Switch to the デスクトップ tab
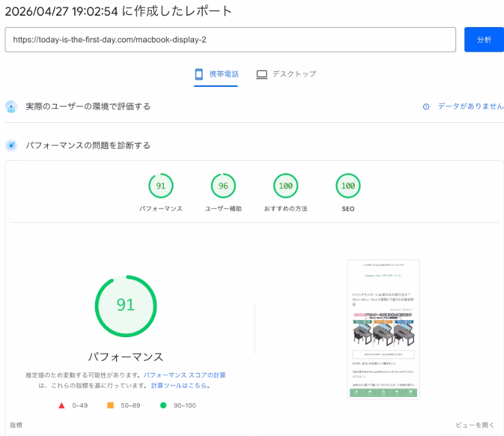Viewport: 504px width, 436px height. 294,74
